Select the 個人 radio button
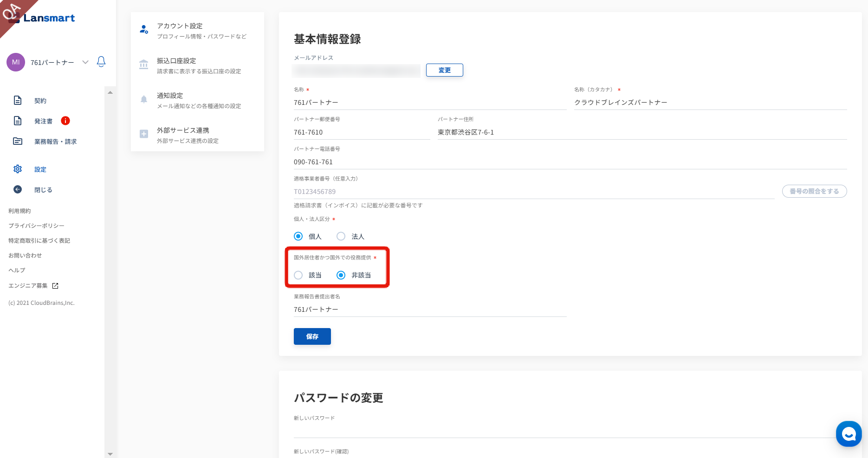 tap(298, 236)
